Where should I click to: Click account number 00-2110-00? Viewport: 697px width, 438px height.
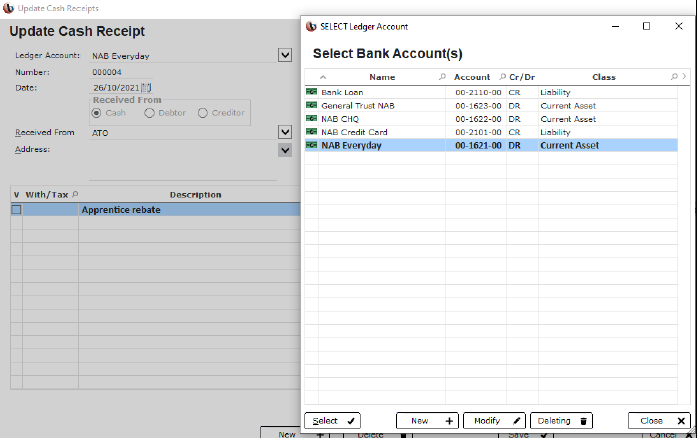click(x=478, y=92)
